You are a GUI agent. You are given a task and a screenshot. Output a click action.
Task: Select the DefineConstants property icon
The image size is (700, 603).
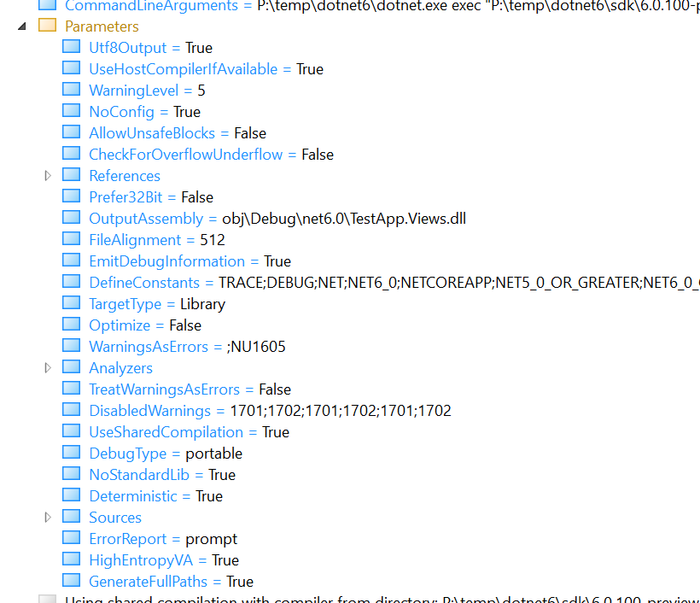pos(71,282)
